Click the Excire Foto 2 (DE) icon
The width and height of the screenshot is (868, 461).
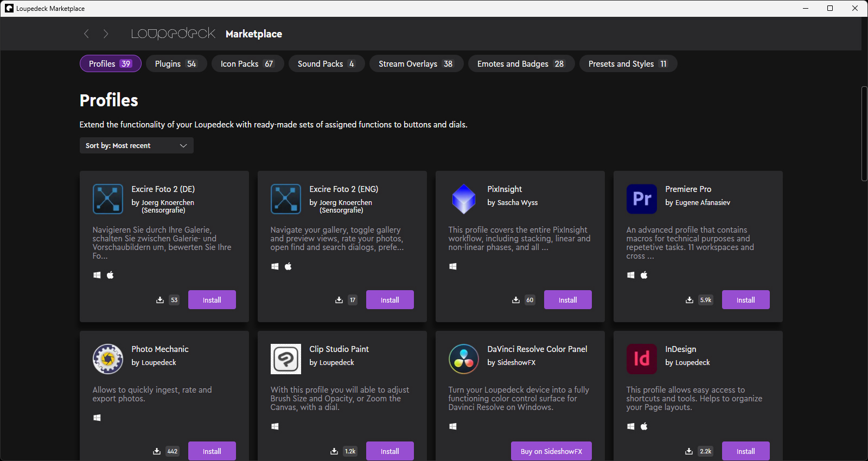point(107,199)
